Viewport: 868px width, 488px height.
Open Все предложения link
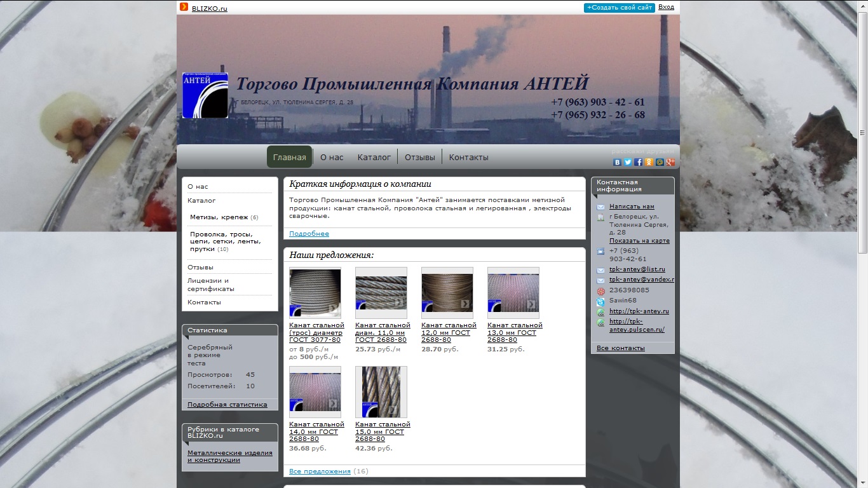(x=320, y=471)
